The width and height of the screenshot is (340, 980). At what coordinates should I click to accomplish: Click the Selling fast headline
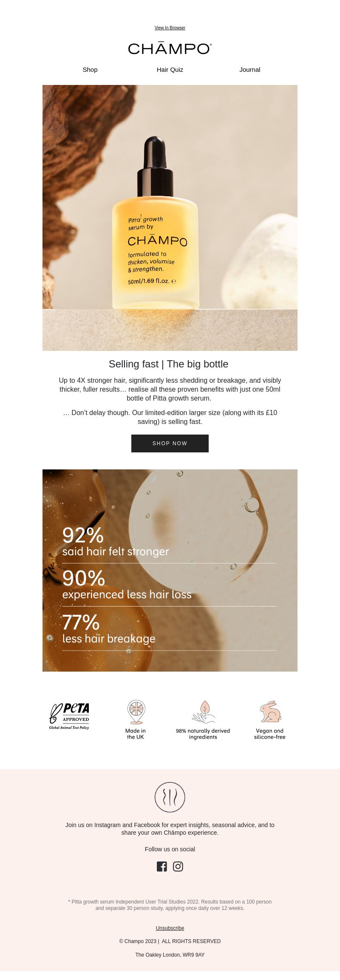pos(169,364)
